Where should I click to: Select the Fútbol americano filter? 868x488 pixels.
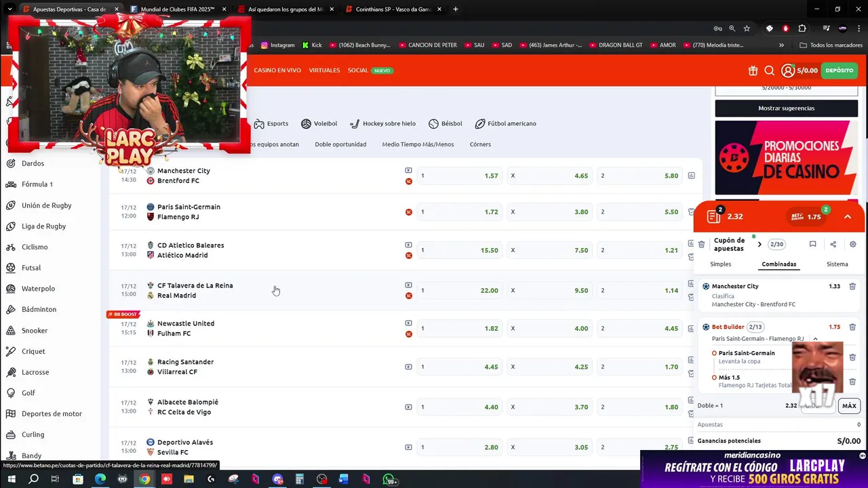pyautogui.click(x=505, y=124)
